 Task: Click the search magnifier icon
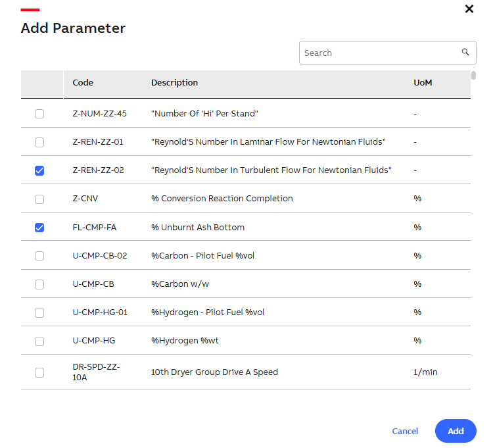coord(465,52)
